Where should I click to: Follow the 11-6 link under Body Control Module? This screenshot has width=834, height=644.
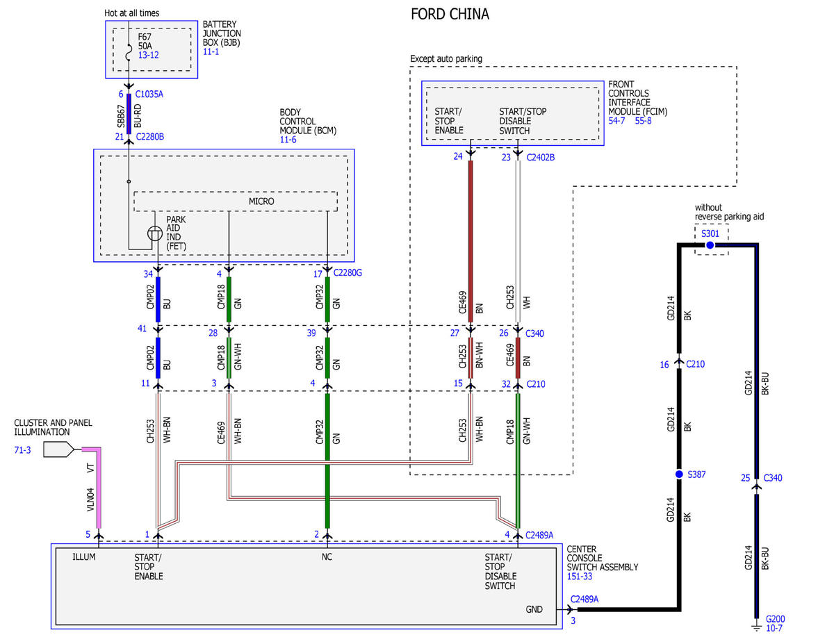click(x=288, y=140)
